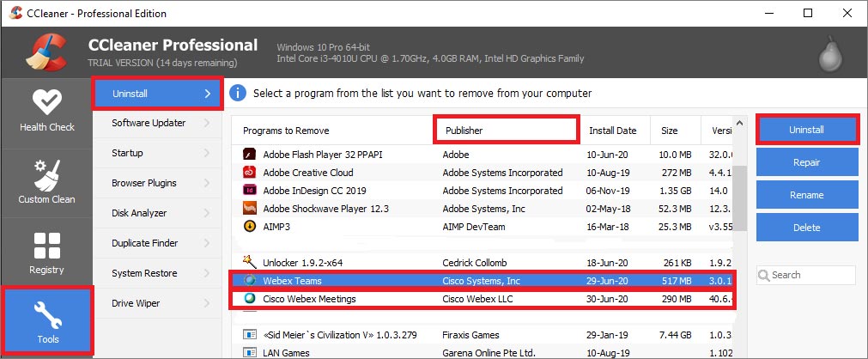Image resolution: width=868 pixels, height=359 pixels.
Task: Click publisher Garena Online Pte Ltd.
Action: tap(489, 353)
